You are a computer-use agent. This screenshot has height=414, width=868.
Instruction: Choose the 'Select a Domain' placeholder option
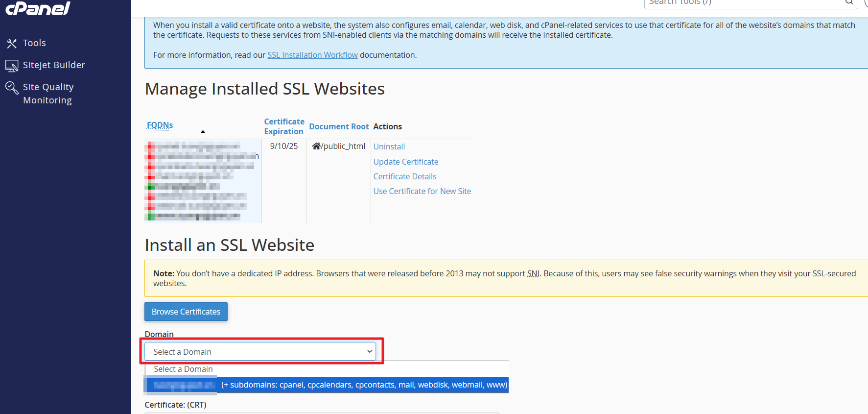point(327,369)
